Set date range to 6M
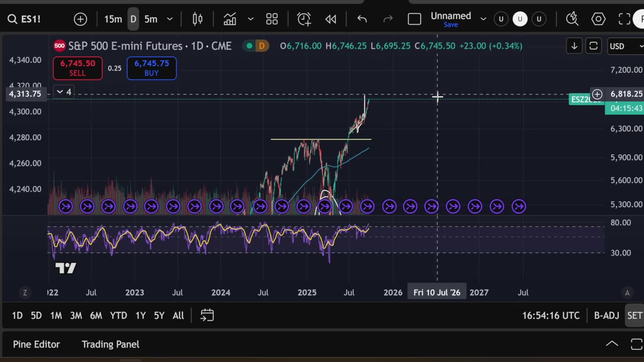 pos(96,315)
